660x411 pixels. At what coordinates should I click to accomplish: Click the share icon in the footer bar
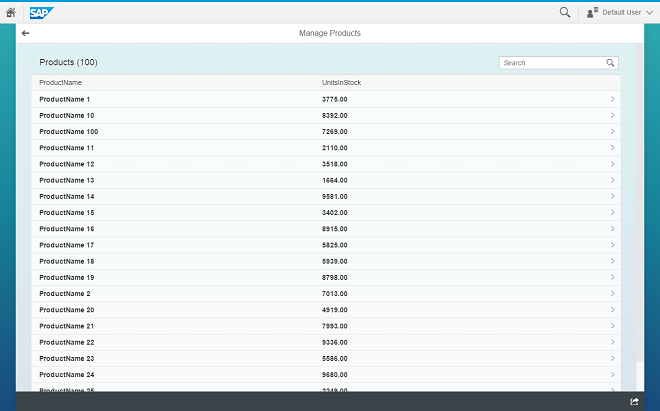tap(634, 401)
